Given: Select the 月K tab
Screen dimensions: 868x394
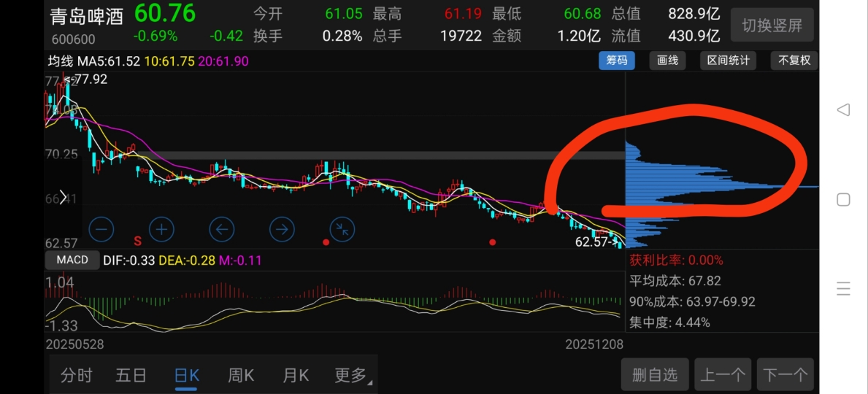Looking at the screenshot, I should (296, 376).
